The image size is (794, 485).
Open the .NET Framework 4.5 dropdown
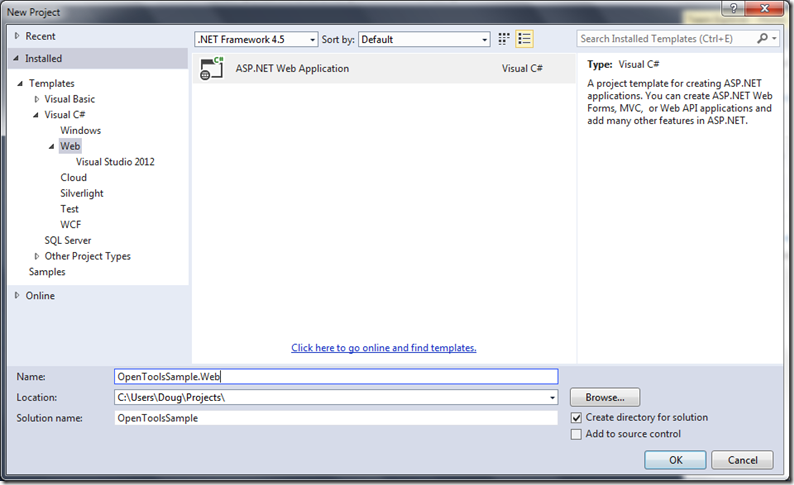[256, 39]
